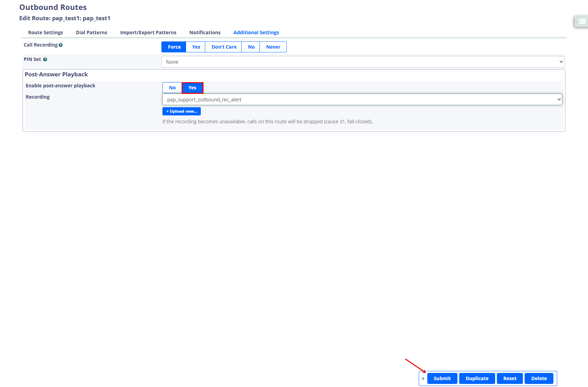
Task: Set Call Recording to Yes
Action: coord(196,47)
